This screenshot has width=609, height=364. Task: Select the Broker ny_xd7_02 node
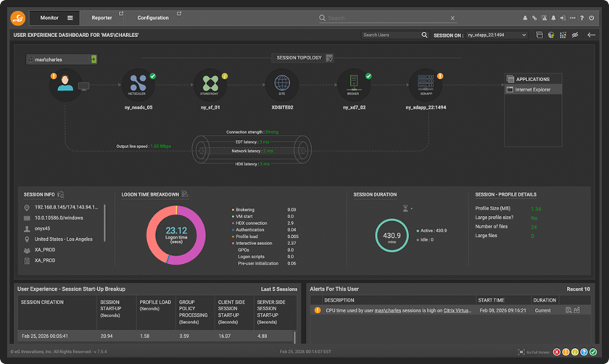point(354,84)
